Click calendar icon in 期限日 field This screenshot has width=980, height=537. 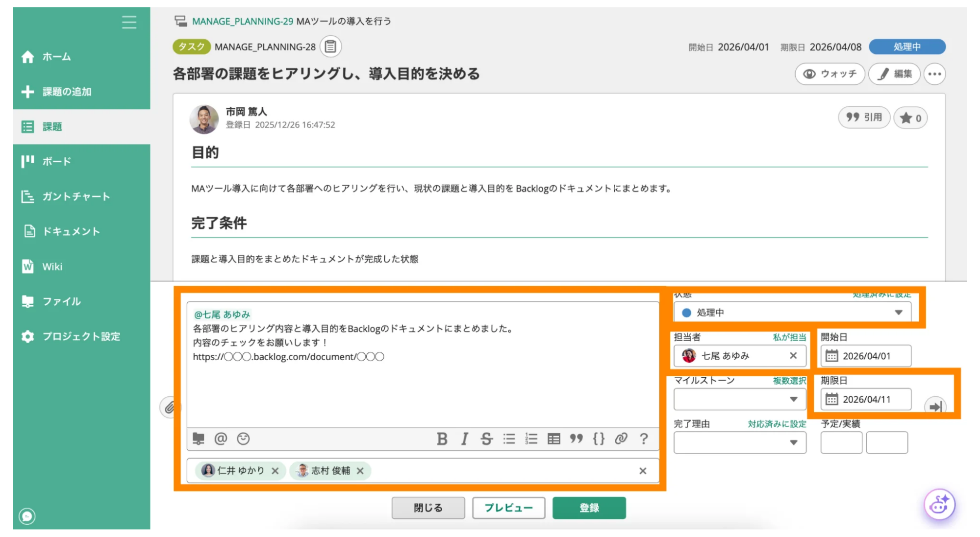(832, 399)
